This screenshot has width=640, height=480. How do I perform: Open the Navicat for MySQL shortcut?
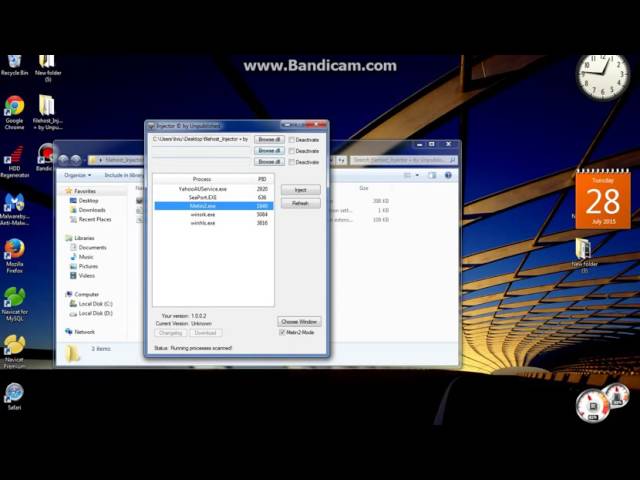14,304
